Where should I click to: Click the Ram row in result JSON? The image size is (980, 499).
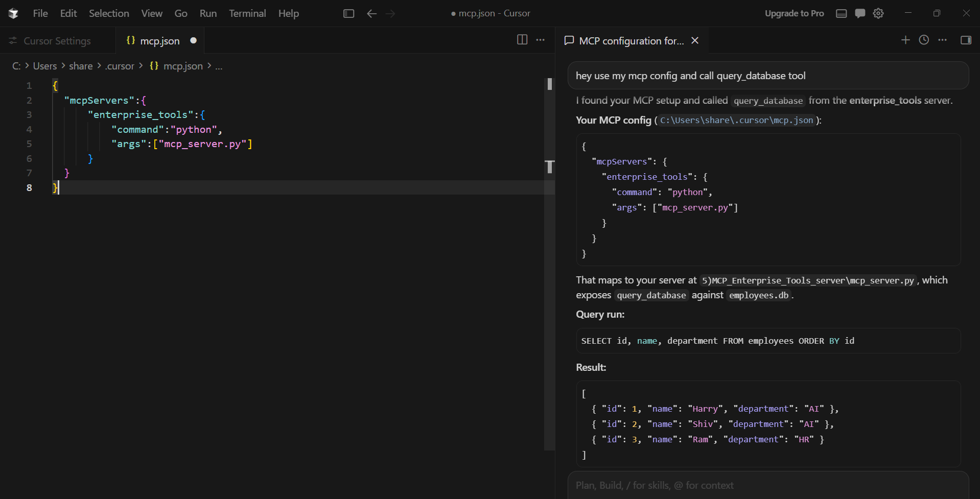(x=708, y=439)
